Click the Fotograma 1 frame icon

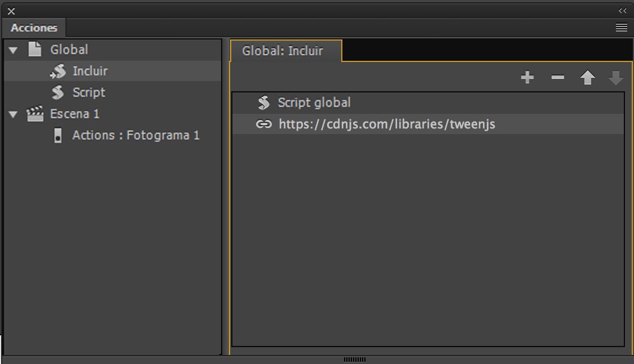(58, 135)
